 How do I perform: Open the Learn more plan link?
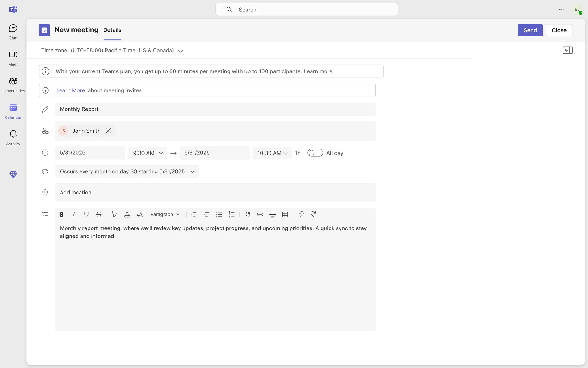(318, 71)
